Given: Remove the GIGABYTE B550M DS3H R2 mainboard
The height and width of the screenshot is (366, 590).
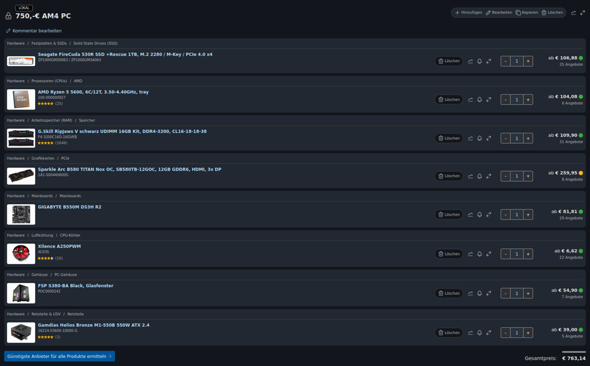Looking at the screenshot, I should 449,214.
